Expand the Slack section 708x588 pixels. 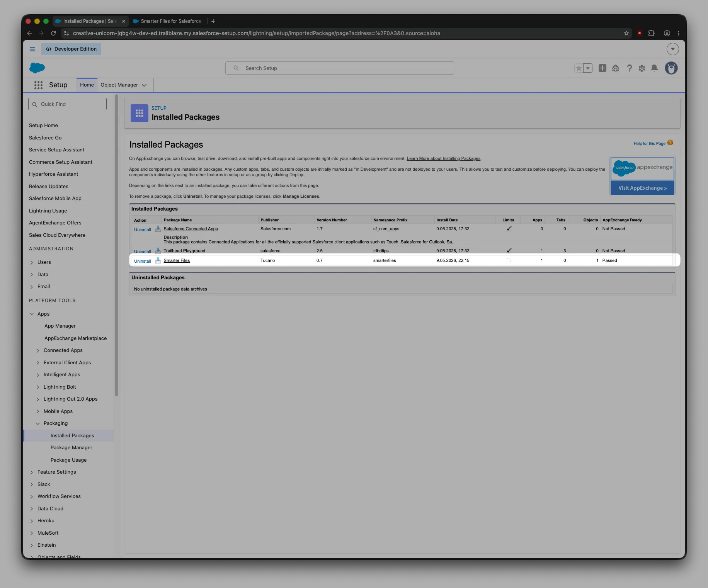click(32, 484)
